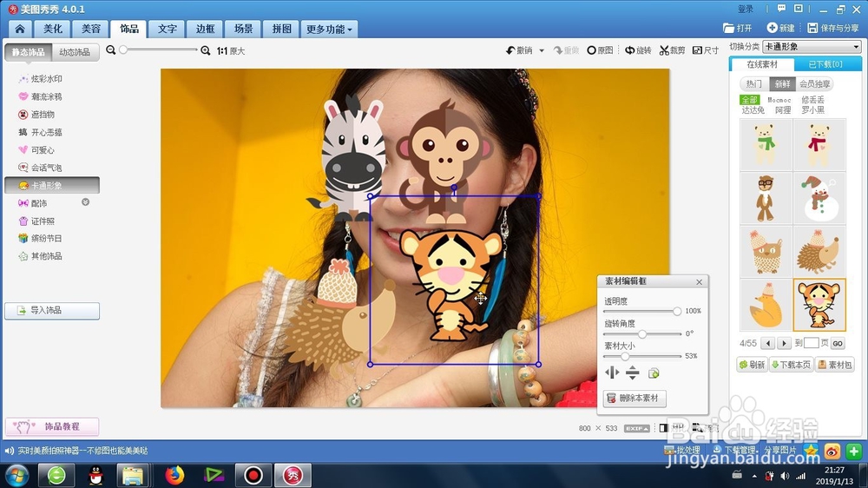The height and width of the screenshot is (488, 868).
Task: Select the 新鲜 filter
Action: (782, 83)
